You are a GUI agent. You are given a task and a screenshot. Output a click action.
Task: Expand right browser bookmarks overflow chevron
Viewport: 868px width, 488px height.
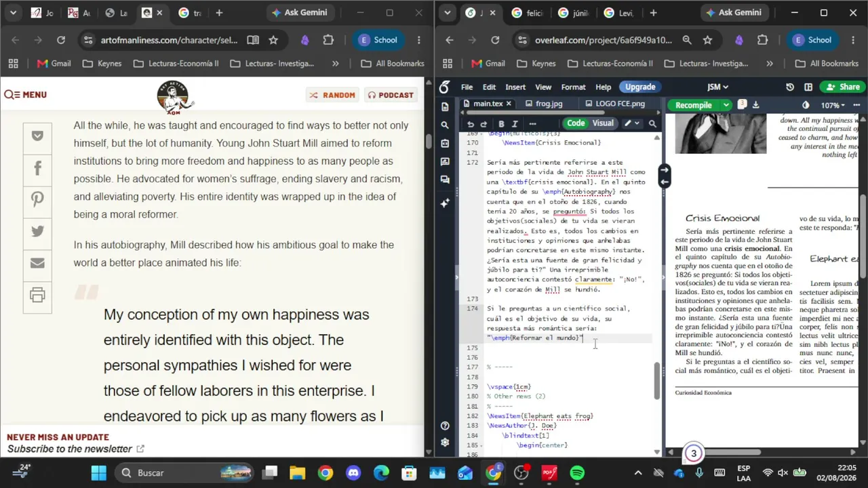click(769, 63)
